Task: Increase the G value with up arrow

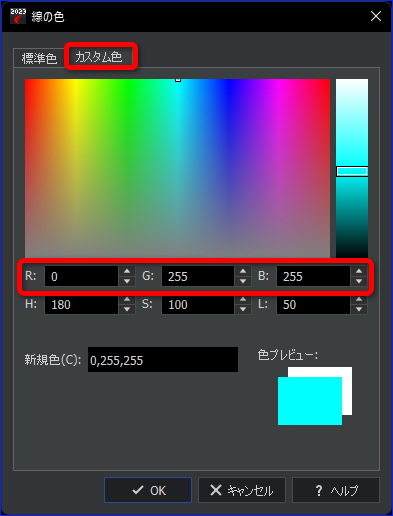Action: tap(243, 271)
